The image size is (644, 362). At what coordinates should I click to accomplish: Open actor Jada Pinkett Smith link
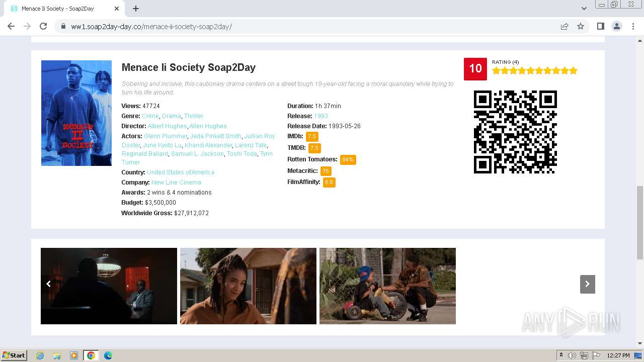216,136
